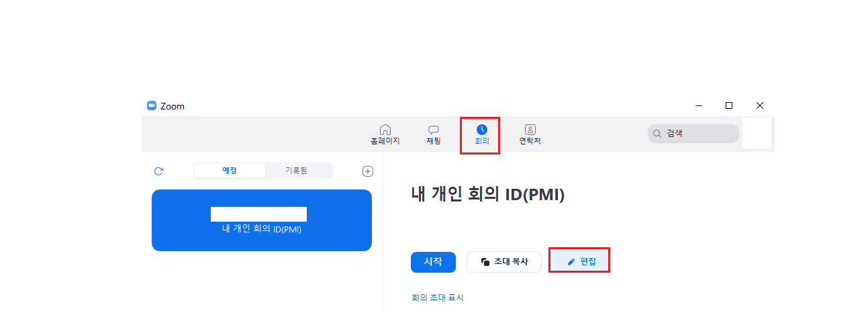Screen dimensions: 868x311
Task: Show 기록됨 recorded meetings
Action: (x=296, y=171)
